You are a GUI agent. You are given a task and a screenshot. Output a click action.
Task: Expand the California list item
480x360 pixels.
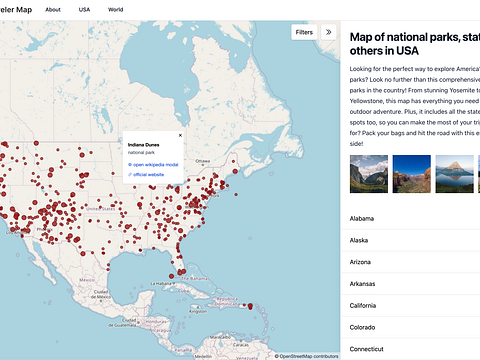point(411,306)
